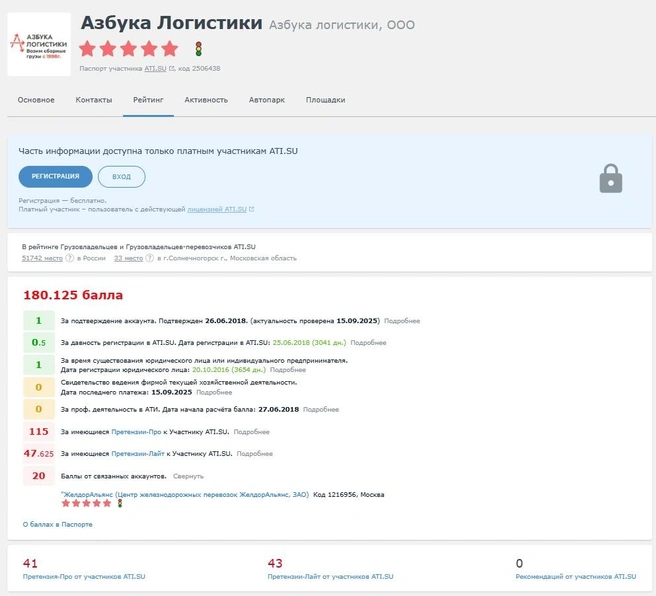The image size is (656, 596).
Task: Open О баллах в Паспорте link
Action: (x=57, y=524)
